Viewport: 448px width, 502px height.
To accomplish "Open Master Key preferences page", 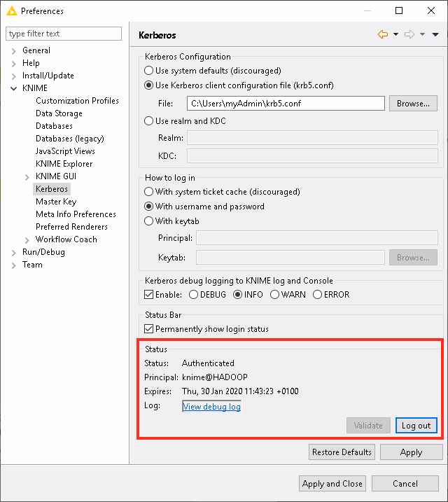I will 56,202.
